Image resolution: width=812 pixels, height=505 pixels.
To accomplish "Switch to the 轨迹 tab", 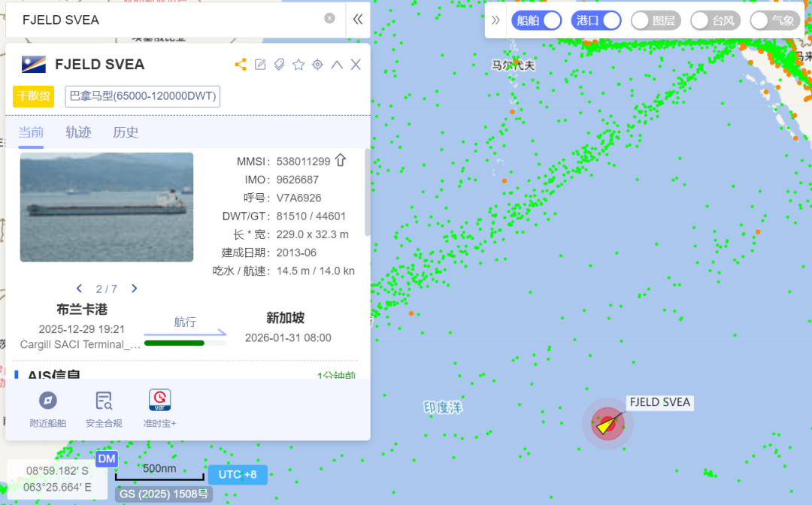I will [x=78, y=132].
